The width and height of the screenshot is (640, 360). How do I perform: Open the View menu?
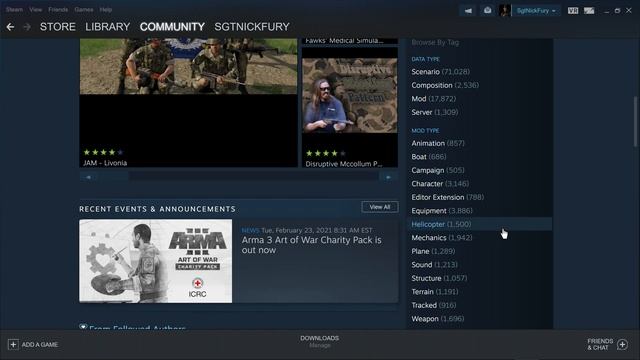pos(36,9)
